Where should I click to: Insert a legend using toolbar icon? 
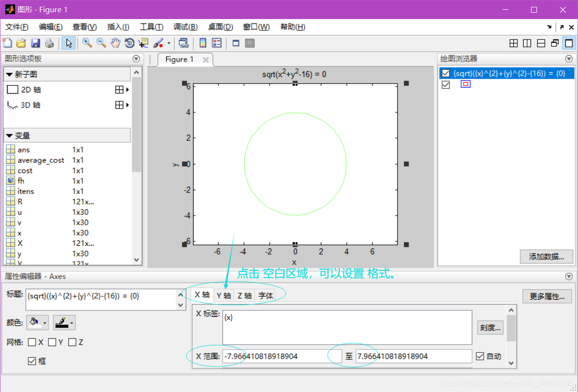tap(217, 44)
